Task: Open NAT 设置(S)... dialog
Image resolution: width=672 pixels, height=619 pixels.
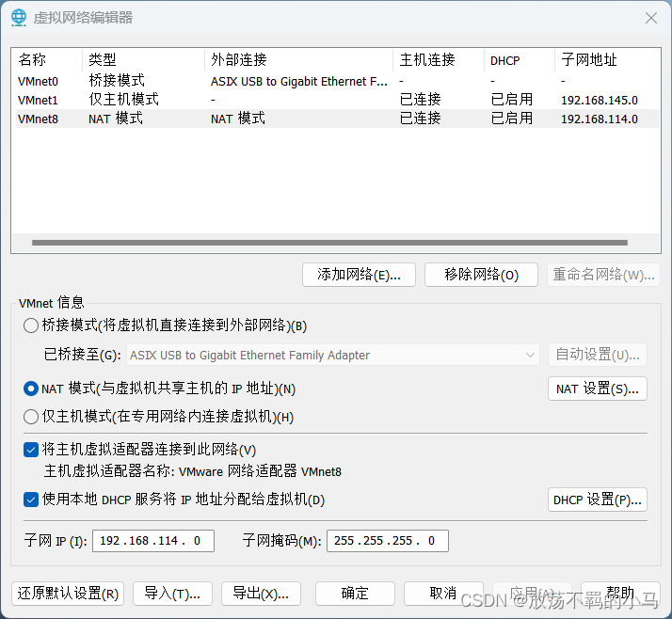Action: tap(598, 389)
